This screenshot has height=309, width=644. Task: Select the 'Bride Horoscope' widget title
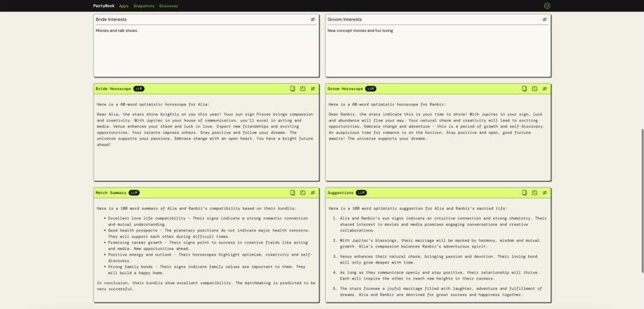113,89
